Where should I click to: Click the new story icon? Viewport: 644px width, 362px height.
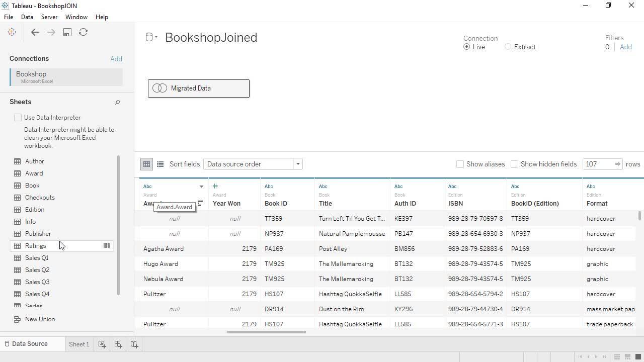134,344
